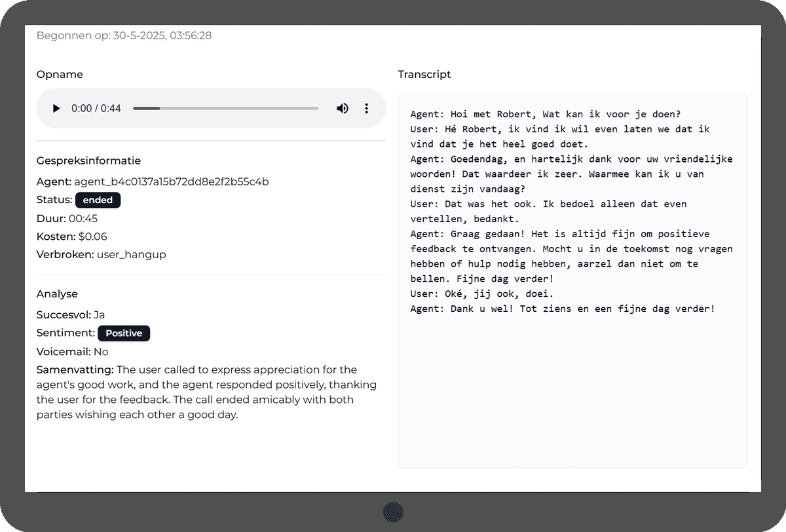Screen dimensions: 786x532
Task: Select the Opname section heading
Action: [x=60, y=74]
